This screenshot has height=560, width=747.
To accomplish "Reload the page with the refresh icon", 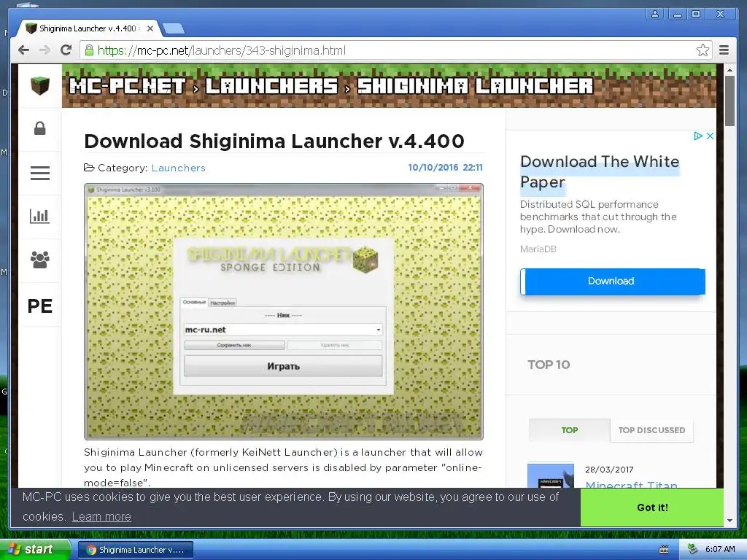I will [66, 50].
